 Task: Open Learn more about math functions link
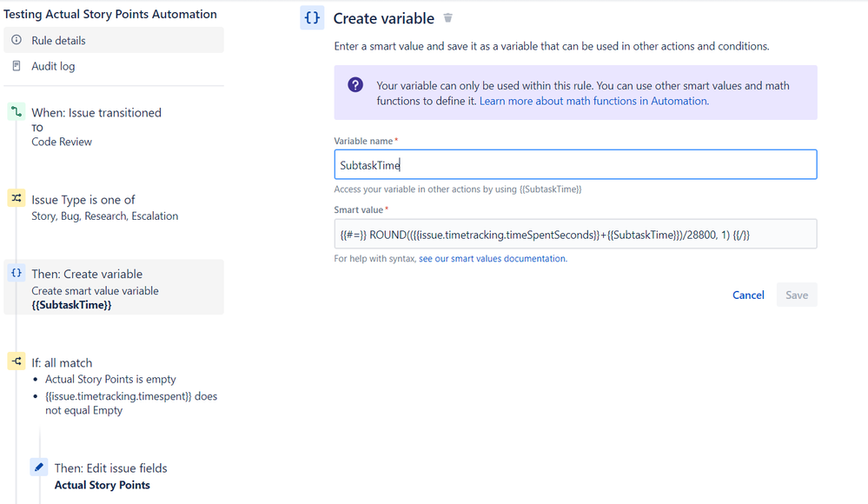tap(594, 101)
